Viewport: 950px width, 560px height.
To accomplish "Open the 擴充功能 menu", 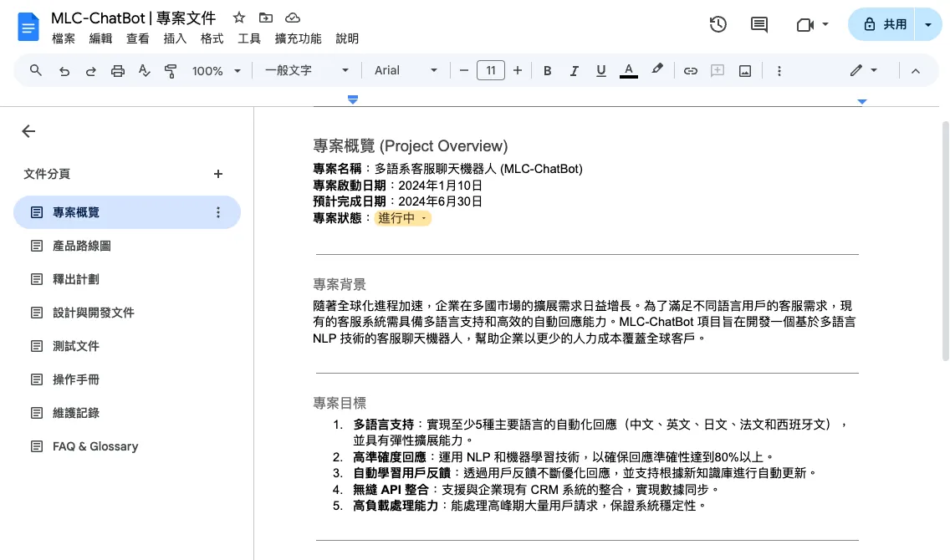I will 298,38.
